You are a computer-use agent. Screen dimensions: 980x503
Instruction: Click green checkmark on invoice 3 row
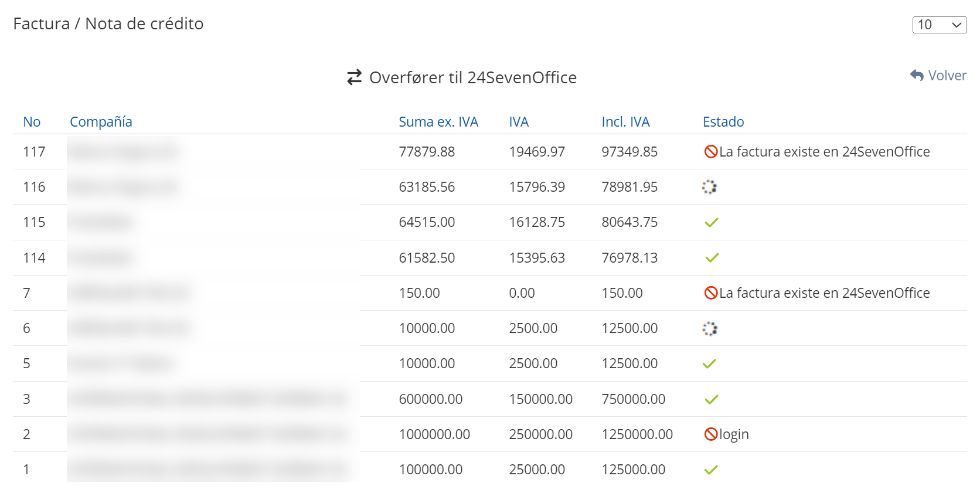711,400
